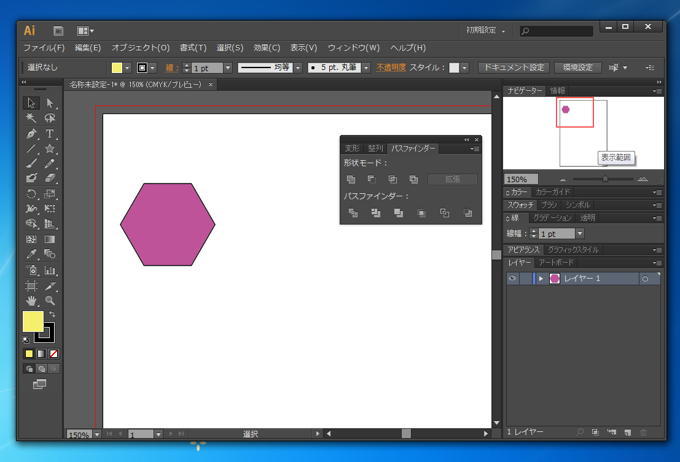Open ウィンドウ(W) menu
Image resolution: width=680 pixels, height=462 pixels.
[353, 48]
